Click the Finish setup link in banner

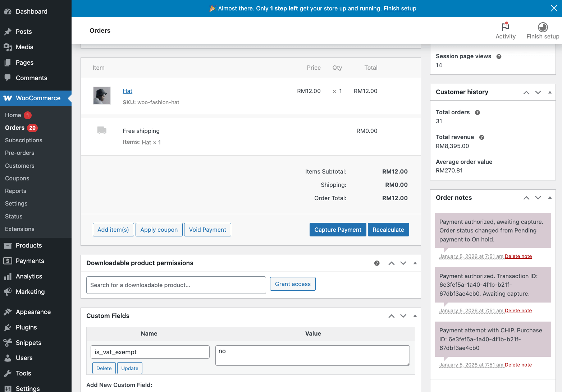click(399, 8)
